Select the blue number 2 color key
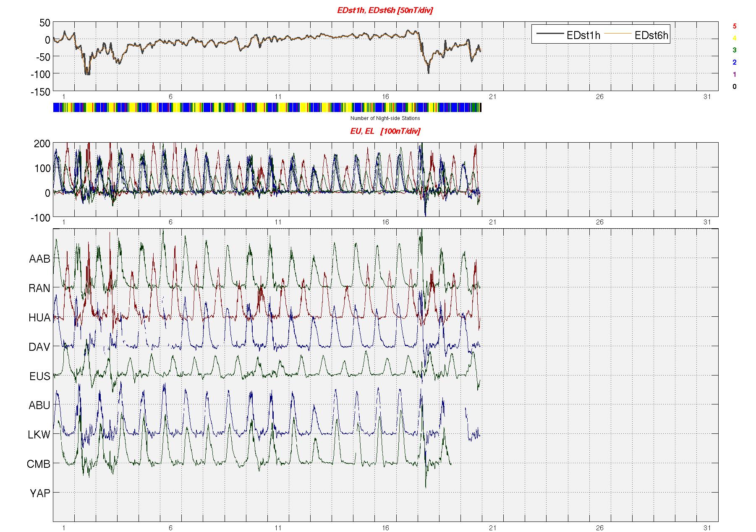This screenshot has height=532, width=756. click(734, 63)
